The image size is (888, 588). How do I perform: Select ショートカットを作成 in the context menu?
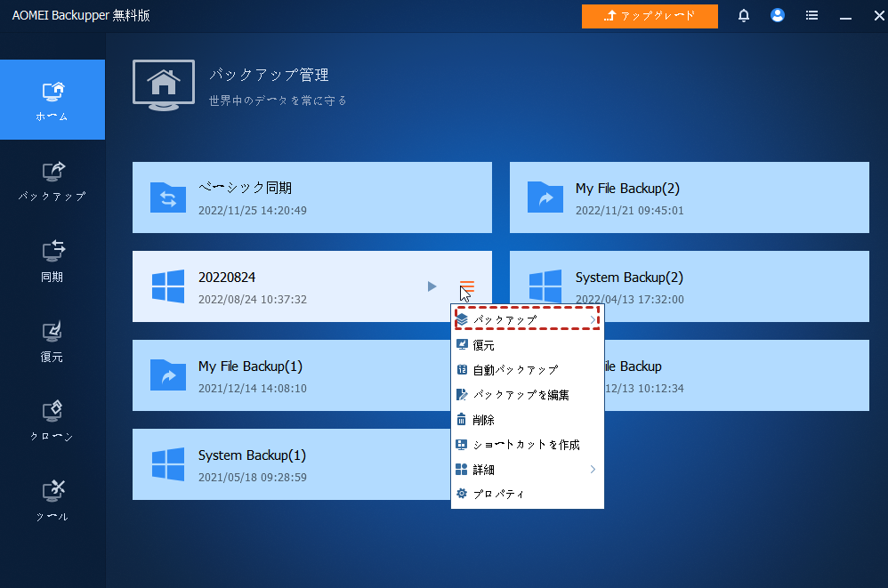click(x=528, y=444)
